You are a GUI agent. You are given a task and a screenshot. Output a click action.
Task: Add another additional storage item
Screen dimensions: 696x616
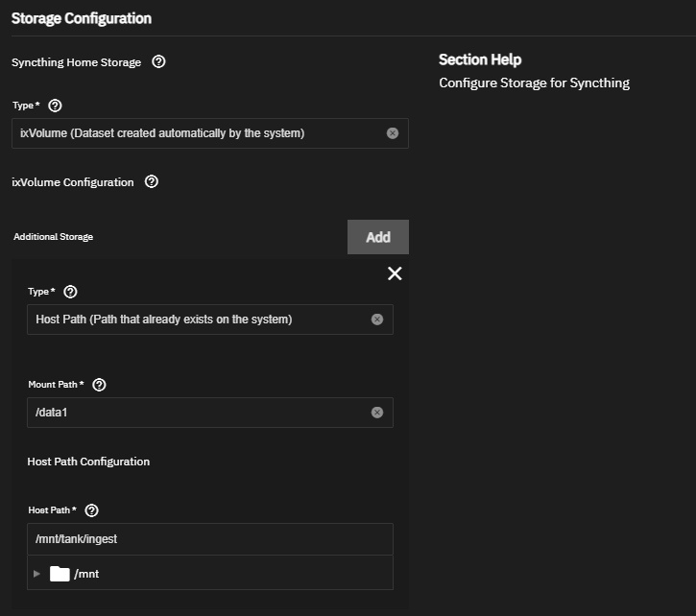click(377, 237)
